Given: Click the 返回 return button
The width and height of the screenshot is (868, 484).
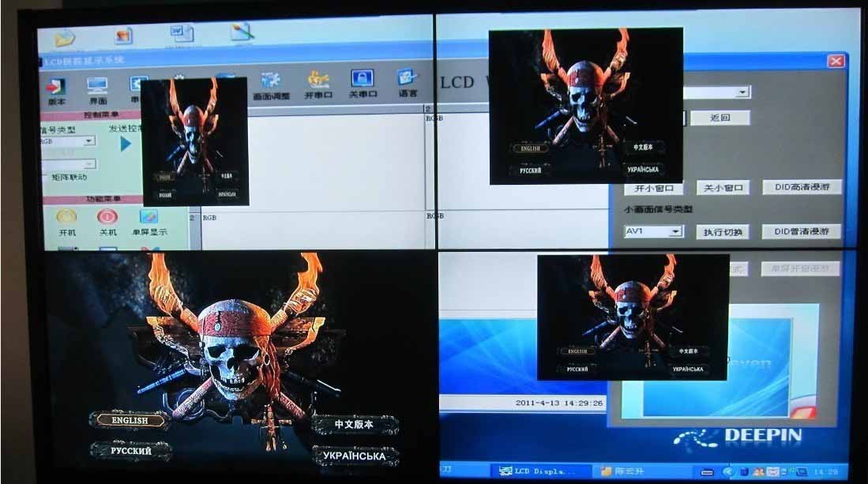Looking at the screenshot, I should click(x=720, y=118).
